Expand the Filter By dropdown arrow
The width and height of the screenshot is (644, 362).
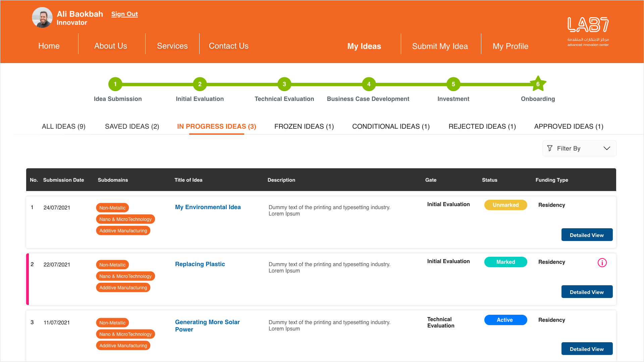[x=606, y=148]
